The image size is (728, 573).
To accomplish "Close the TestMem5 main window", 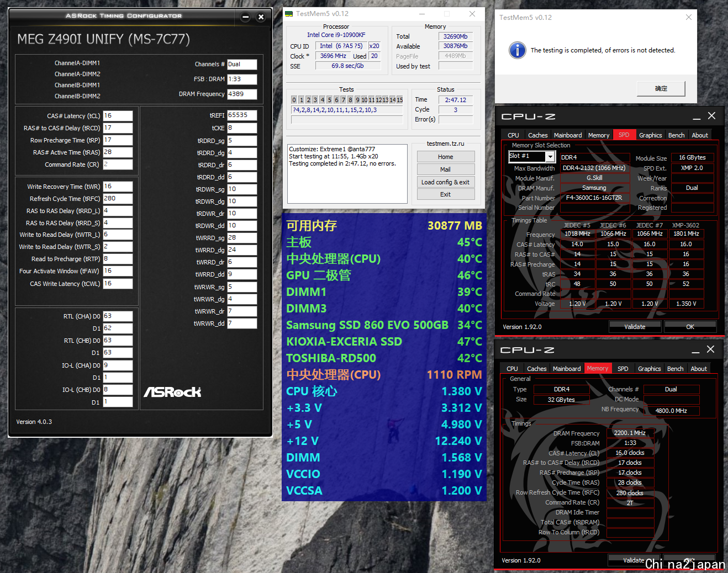I will click(x=472, y=14).
